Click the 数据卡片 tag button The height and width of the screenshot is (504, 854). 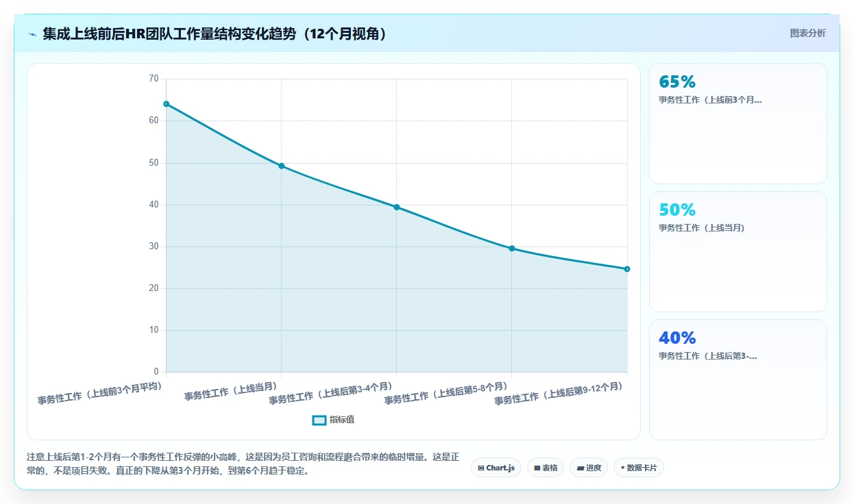638,468
